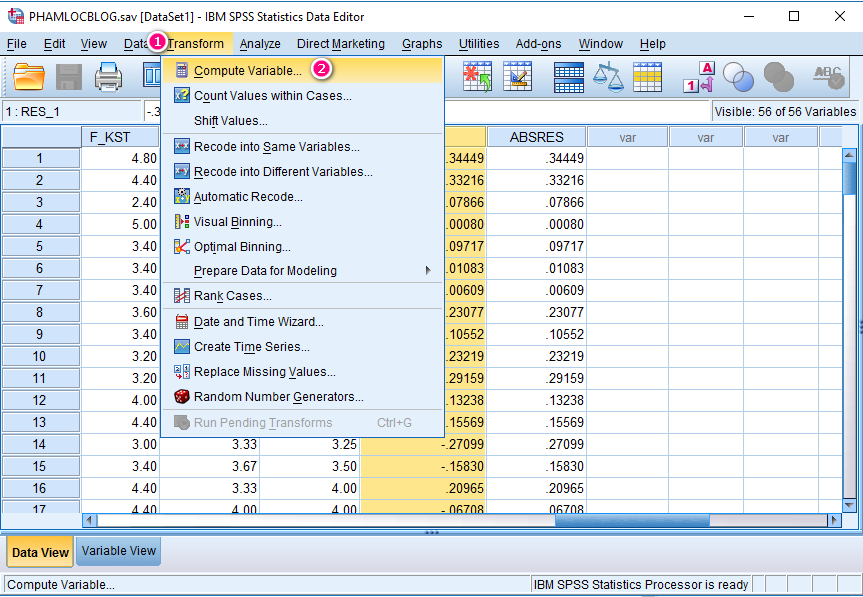Click the ABSRES cell showing .00080
The height and width of the screenshot is (597, 863).
click(x=537, y=224)
